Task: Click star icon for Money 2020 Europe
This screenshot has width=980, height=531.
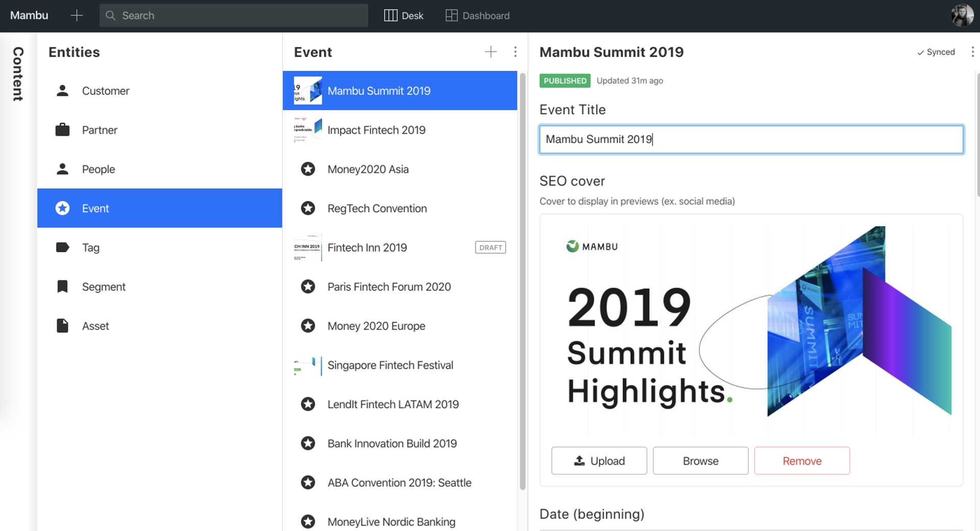Action: pyautogui.click(x=308, y=326)
